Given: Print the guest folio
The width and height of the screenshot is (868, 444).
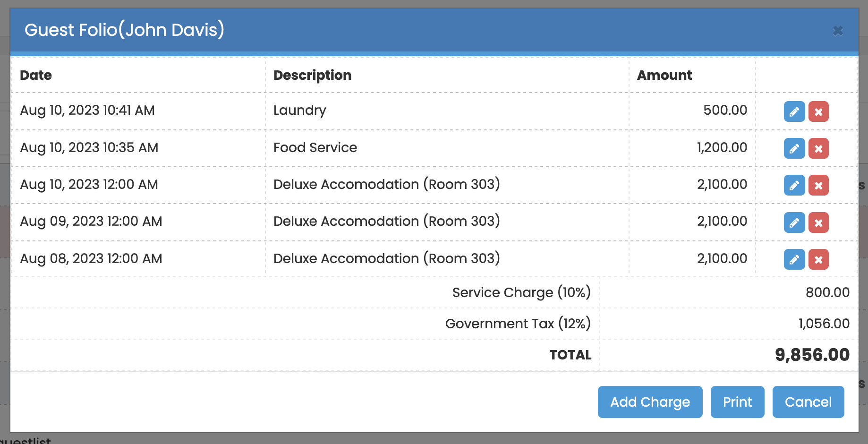Looking at the screenshot, I should coord(737,402).
